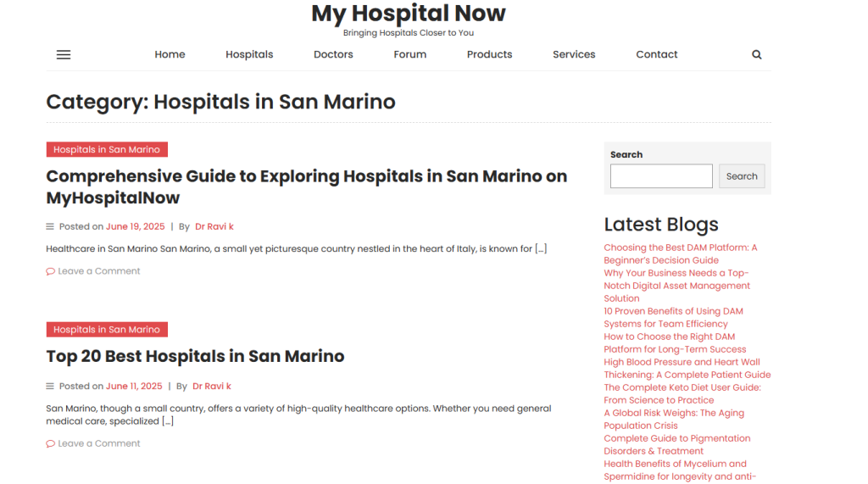
Task: Open Comprehensive Guide to Exploring Hospitals post
Action: tap(307, 186)
